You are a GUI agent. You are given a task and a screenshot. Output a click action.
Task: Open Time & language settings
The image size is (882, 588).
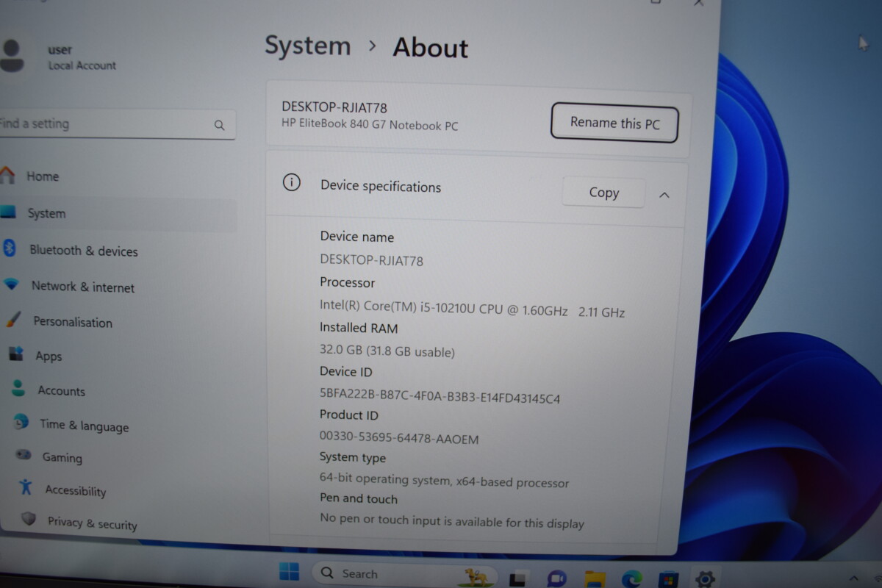[x=84, y=426]
